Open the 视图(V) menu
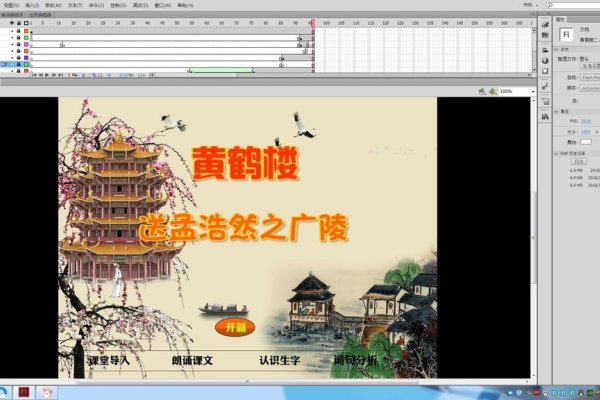This screenshot has width=600, height=400. [x=10, y=5]
